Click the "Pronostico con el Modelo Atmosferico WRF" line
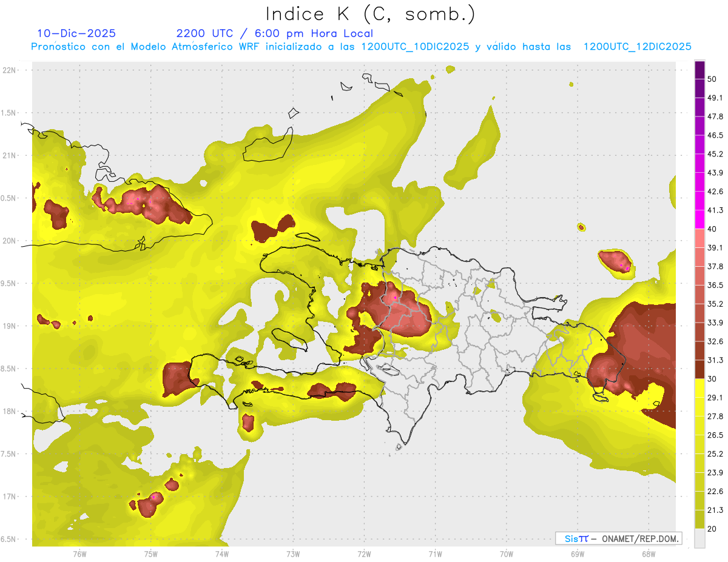The width and height of the screenshot is (728, 562). (362, 47)
